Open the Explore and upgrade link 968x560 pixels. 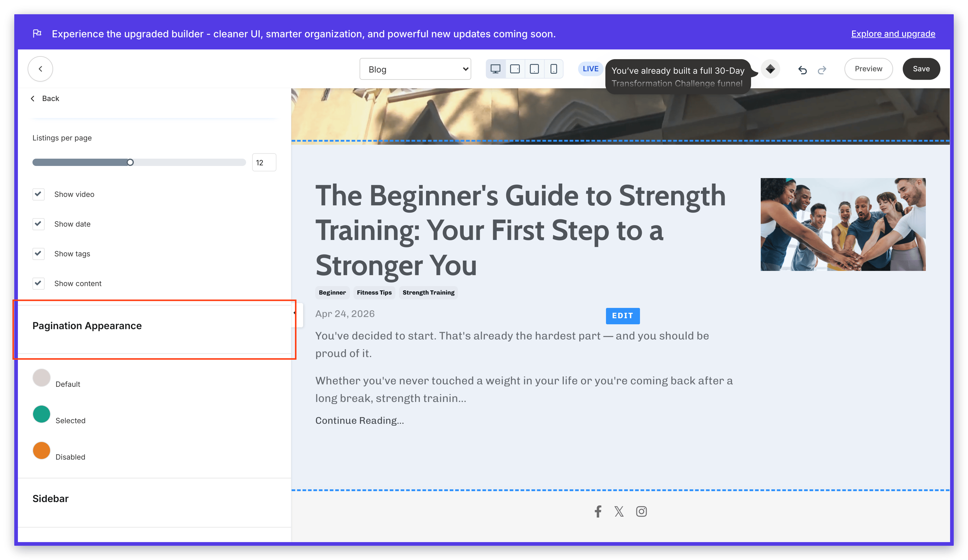(x=893, y=34)
